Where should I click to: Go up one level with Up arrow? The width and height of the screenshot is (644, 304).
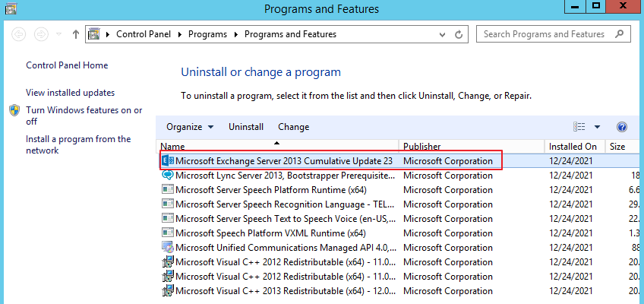point(76,34)
